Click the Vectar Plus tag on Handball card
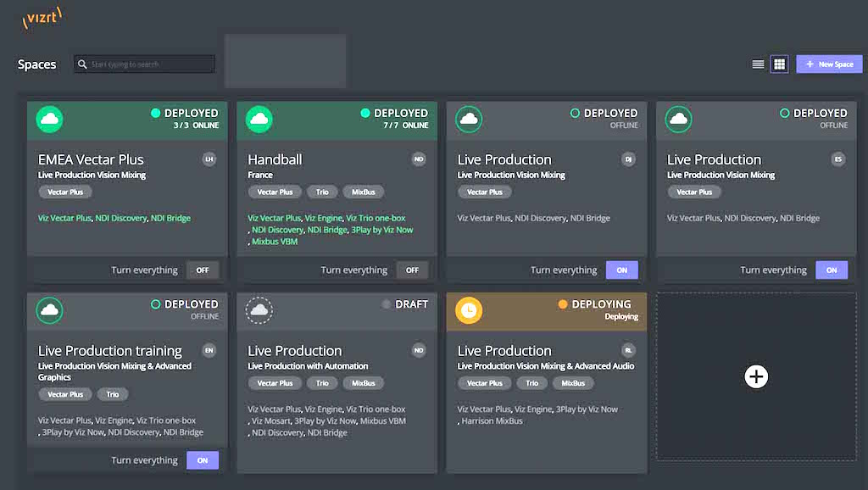Viewport: 868px width, 490px height. pos(275,192)
